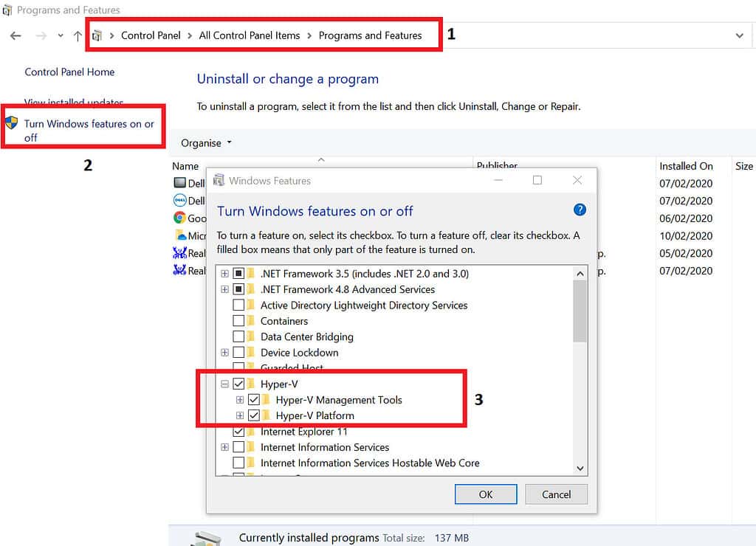
Task: Confirm changes with the OK button
Action: 486,494
